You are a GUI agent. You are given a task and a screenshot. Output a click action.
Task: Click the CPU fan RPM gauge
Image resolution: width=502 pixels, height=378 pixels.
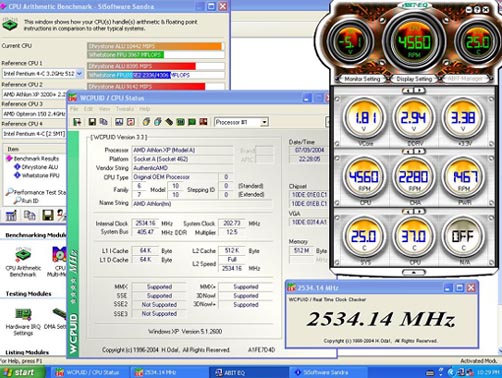(x=365, y=178)
